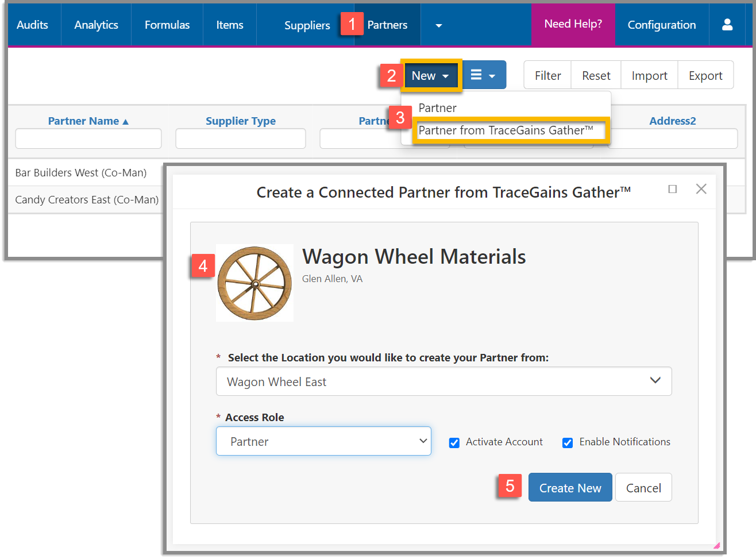Open the New dropdown button
The width and height of the screenshot is (756, 559).
(x=431, y=75)
